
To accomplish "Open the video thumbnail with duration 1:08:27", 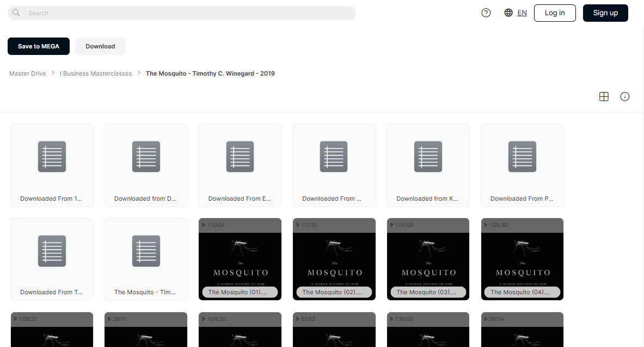I will point(52,330).
